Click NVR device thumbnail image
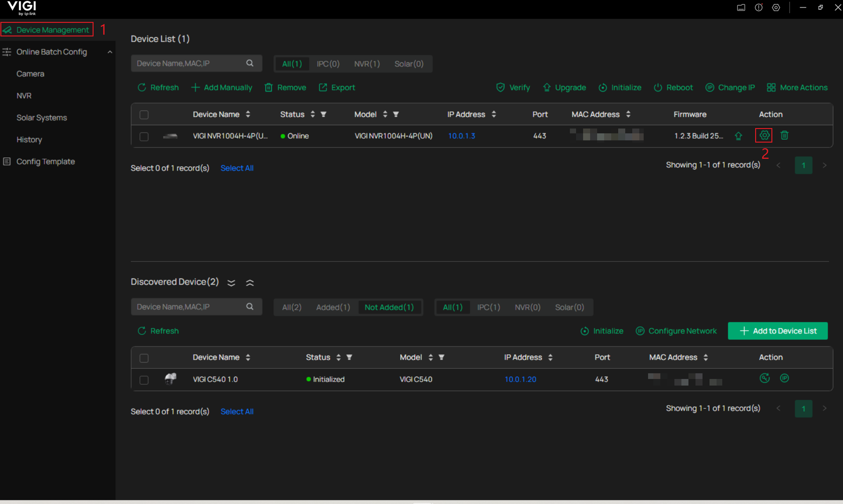This screenshot has height=504, width=843. tap(170, 136)
